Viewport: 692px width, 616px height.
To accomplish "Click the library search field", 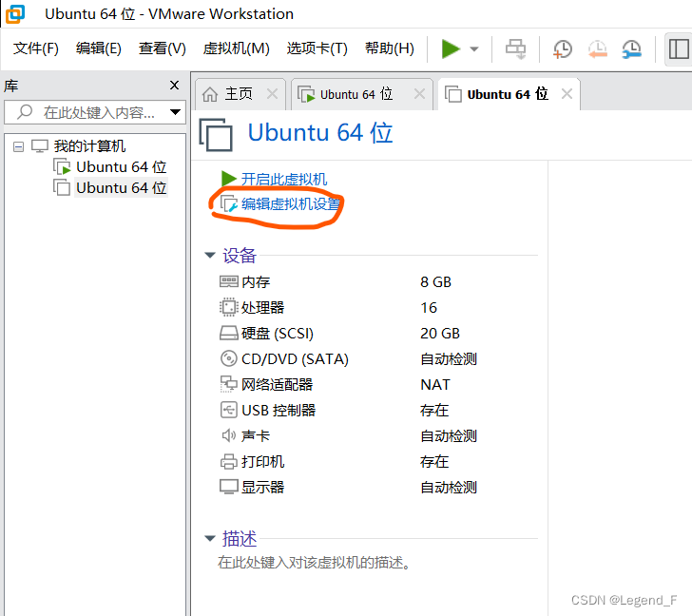I will pyautogui.click(x=93, y=112).
